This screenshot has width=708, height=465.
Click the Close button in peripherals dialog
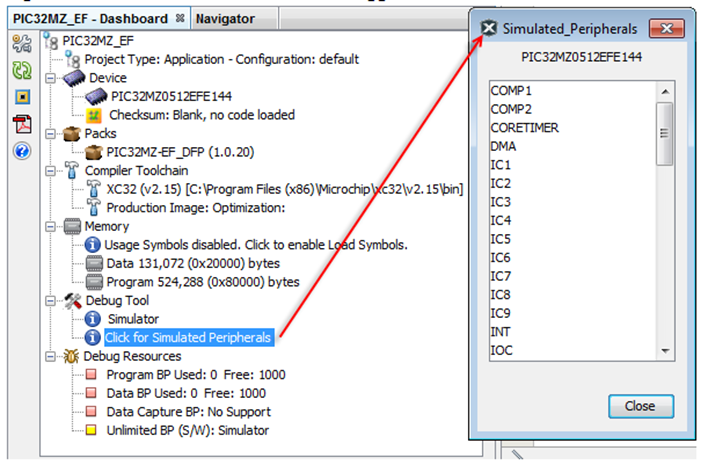tap(641, 406)
